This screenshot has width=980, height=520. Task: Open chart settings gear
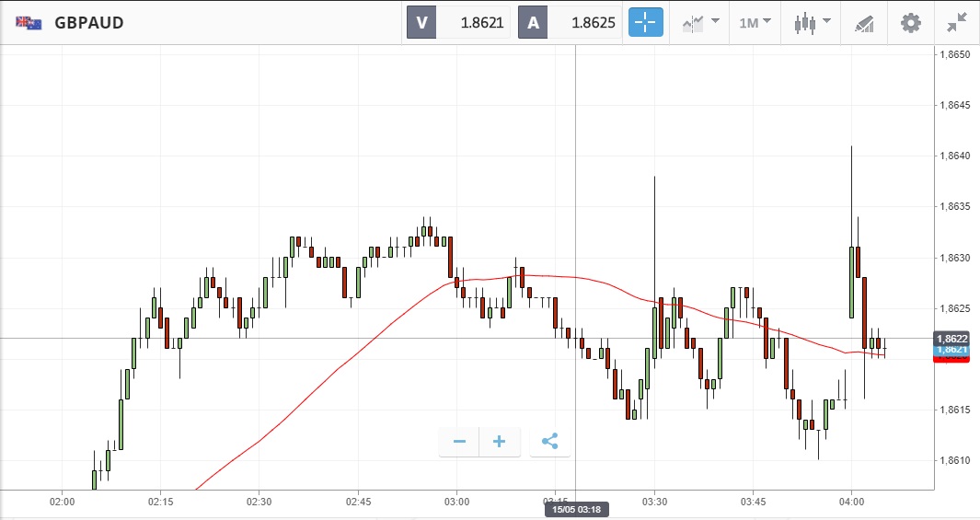[x=910, y=23]
